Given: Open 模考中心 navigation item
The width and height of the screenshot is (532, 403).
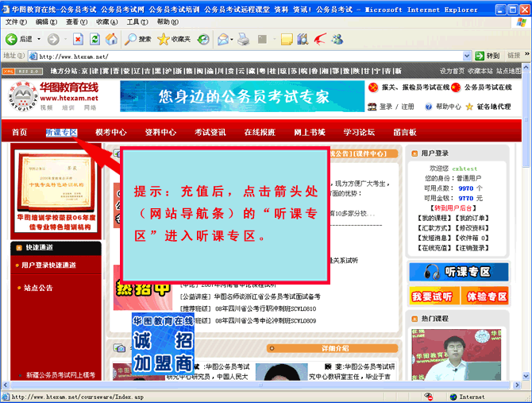Looking at the screenshot, I should click(111, 133).
